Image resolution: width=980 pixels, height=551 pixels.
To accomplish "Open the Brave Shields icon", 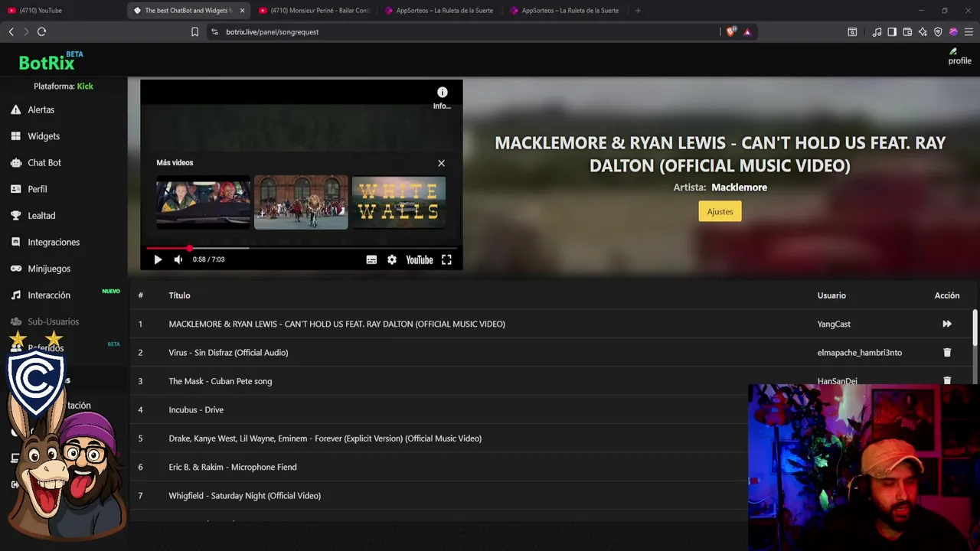I will 730,32.
